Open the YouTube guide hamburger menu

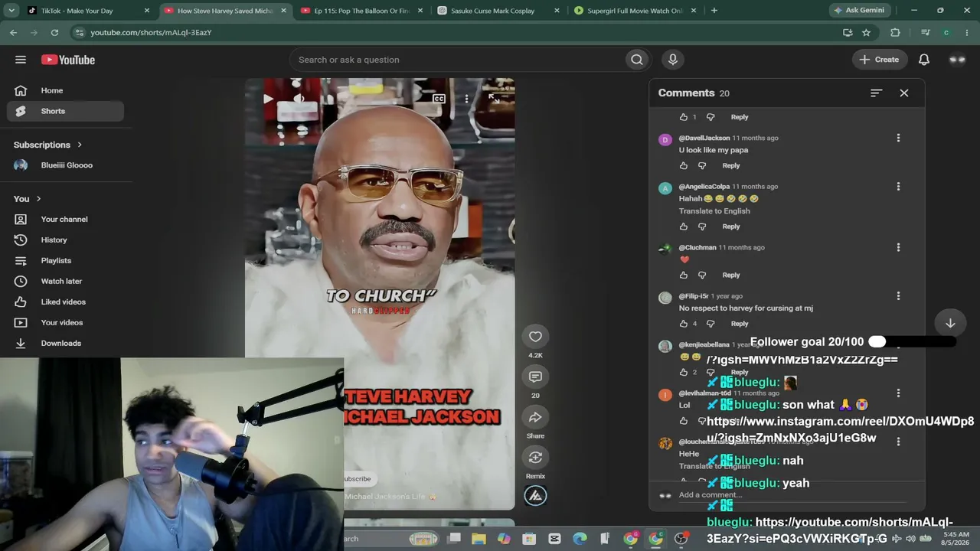(21, 60)
